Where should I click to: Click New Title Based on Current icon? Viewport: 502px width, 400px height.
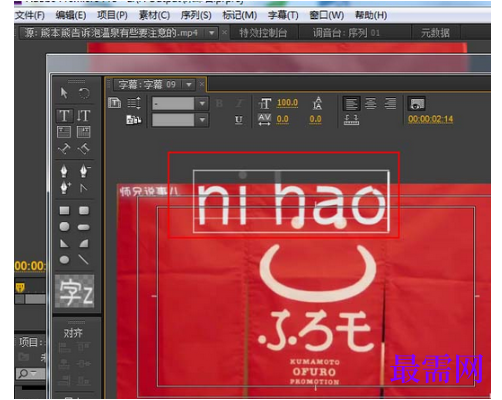pyautogui.click(x=114, y=103)
